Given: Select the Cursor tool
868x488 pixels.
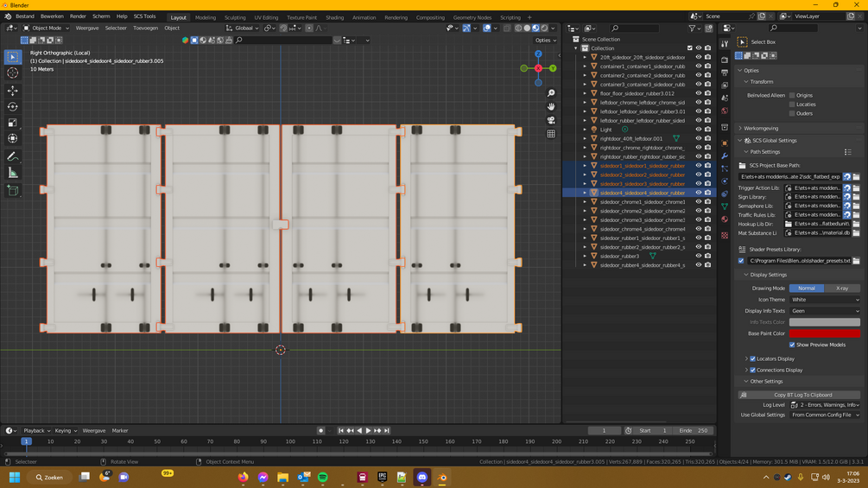Looking at the screenshot, I should click(13, 73).
